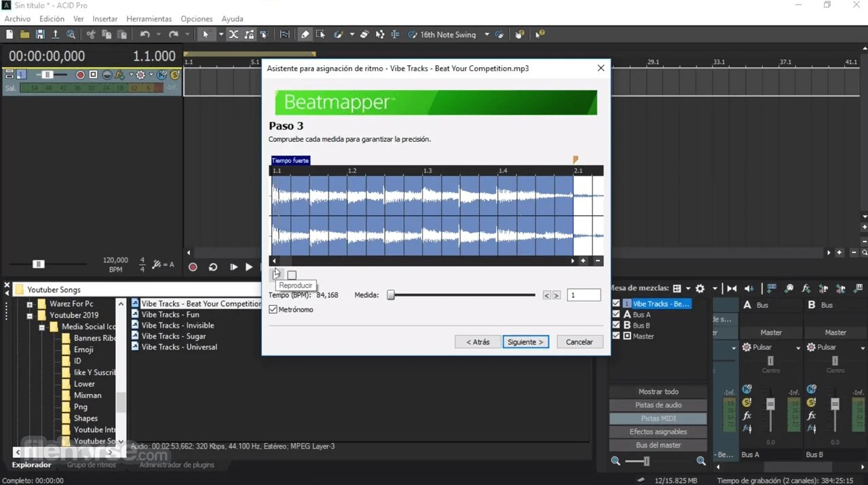Save project with the floppy disk icon
The width and height of the screenshot is (868, 485).
(40, 35)
